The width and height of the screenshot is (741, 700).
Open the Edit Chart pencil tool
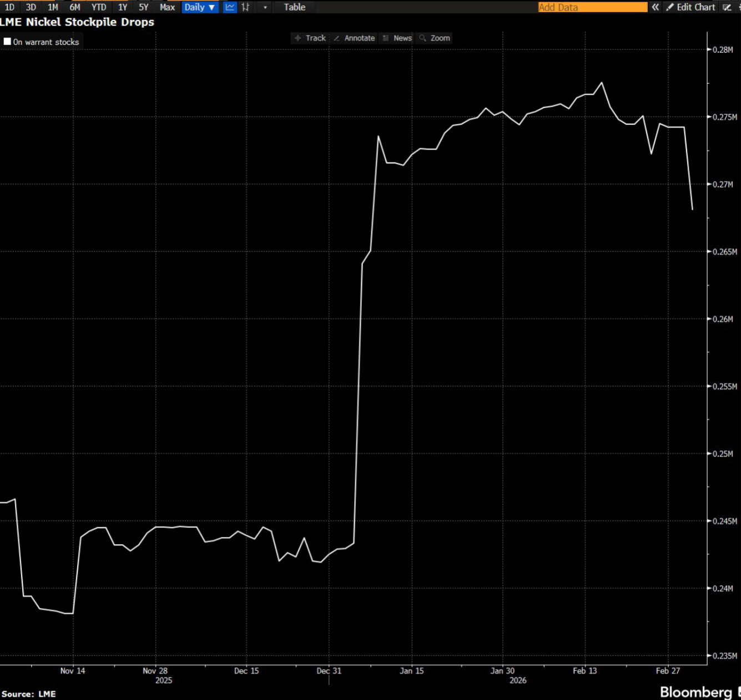[x=690, y=7]
